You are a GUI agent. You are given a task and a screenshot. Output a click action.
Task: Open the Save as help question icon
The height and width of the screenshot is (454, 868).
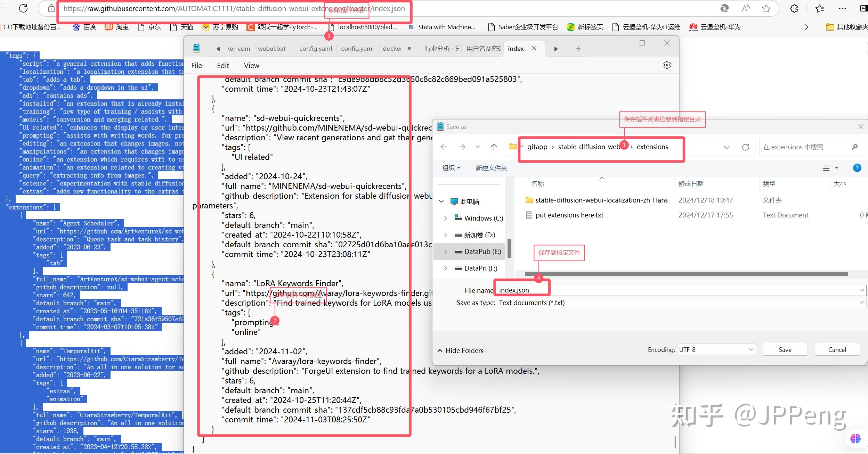857,168
